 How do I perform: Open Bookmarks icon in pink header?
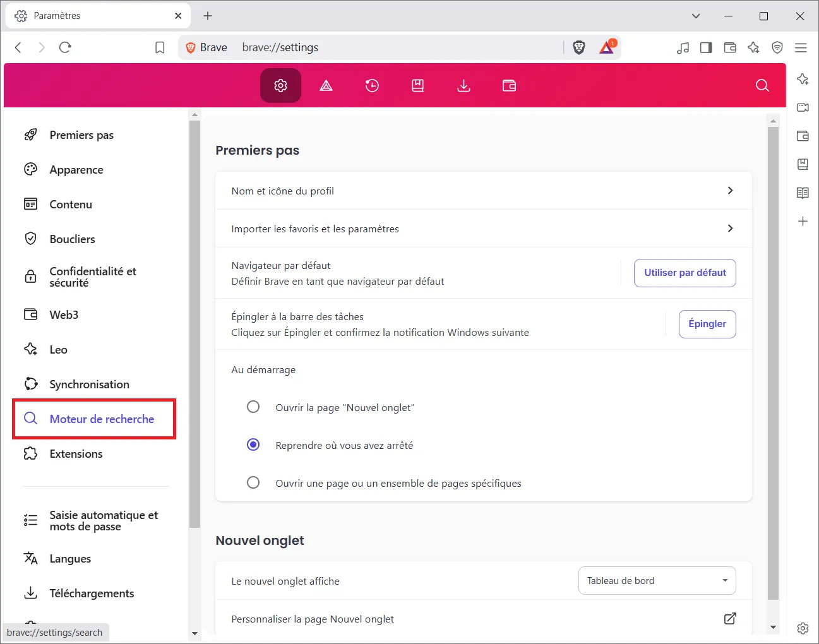pos(417,85)
